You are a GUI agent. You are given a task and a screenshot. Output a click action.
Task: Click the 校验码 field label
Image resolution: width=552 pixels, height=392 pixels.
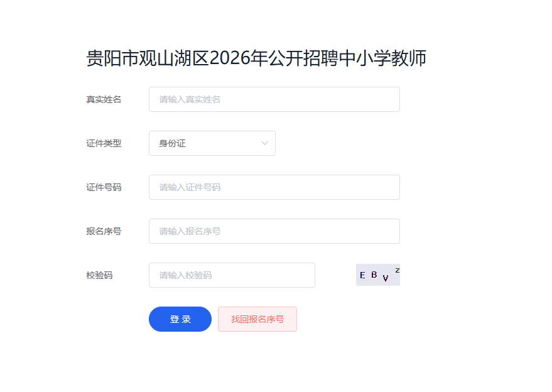coord(99,275)
